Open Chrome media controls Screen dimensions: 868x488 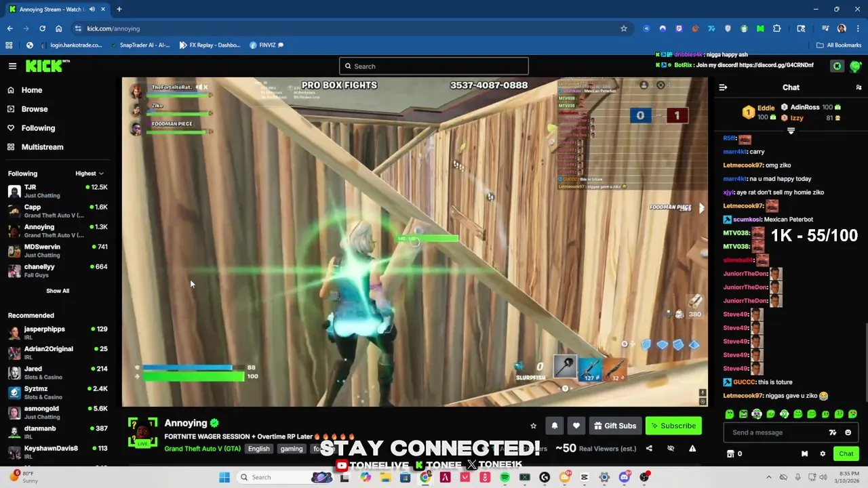pyautogui.click(x=825, y=28)
